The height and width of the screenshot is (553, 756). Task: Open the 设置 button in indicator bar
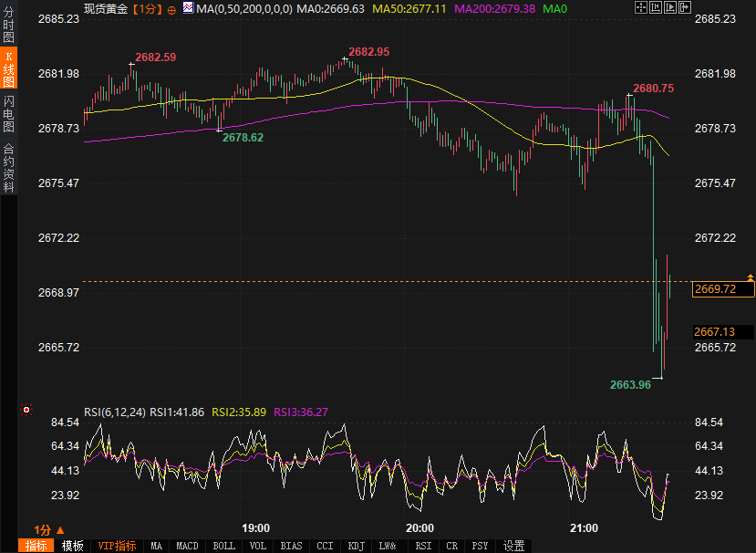[x=514, y=546]
